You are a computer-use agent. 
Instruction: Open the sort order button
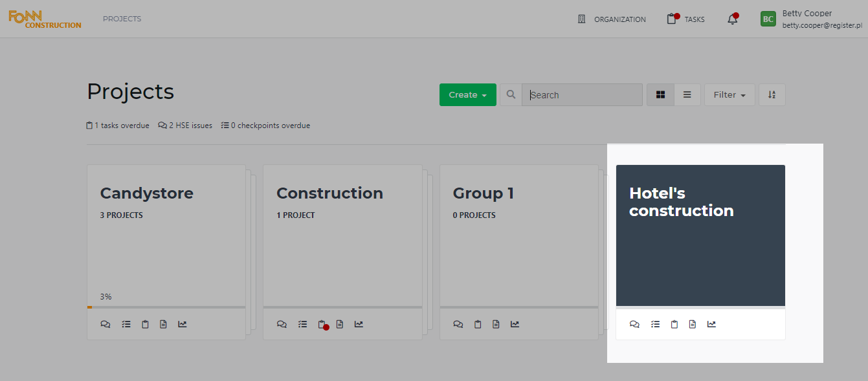pyautogui.click(x=772, y=94)
